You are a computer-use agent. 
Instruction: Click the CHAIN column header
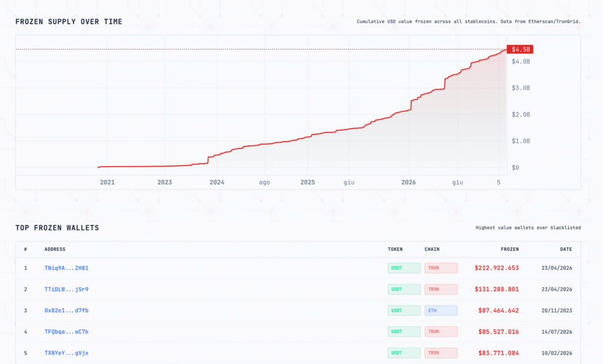click(432, 249)
